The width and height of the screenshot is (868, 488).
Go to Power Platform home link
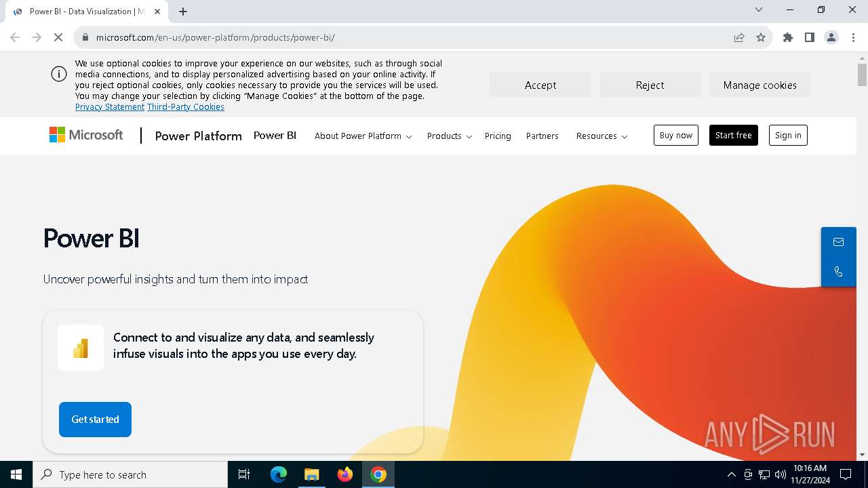(x=198, y=136)
